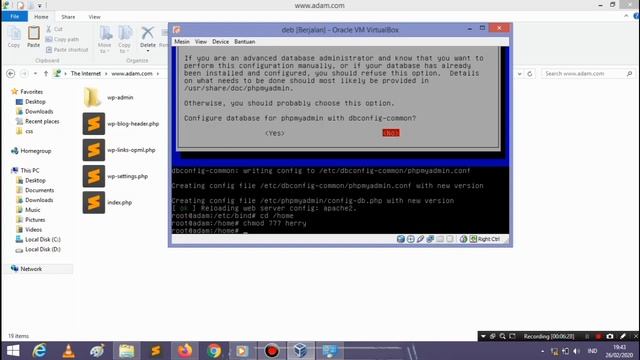Open Sublime Text from the taskbar
The image size is (640, 360).
pos(156,351)
